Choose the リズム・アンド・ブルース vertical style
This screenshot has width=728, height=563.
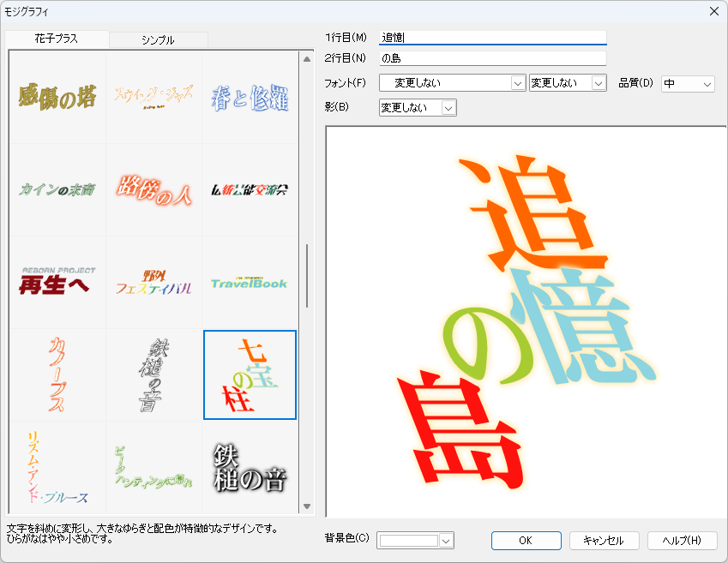(57, 467)
